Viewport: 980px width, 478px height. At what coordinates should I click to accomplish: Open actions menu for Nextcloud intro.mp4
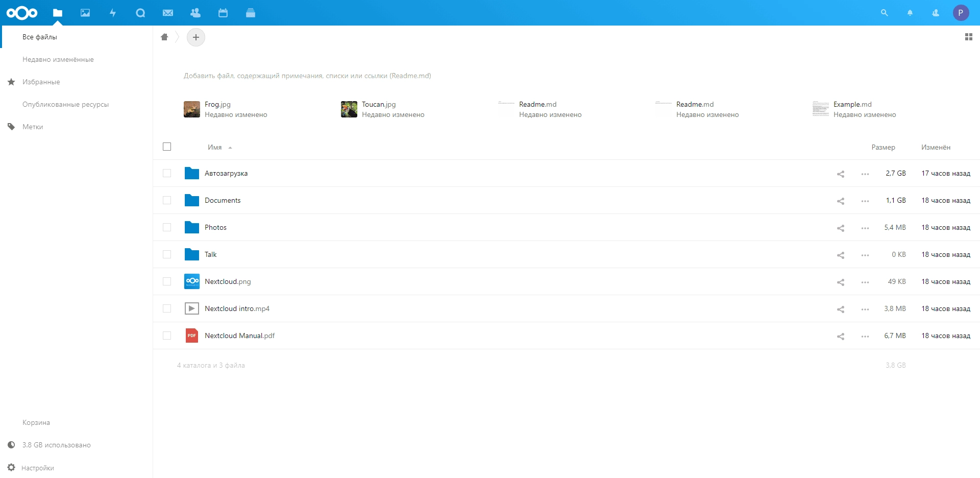click(x=865, y=309)
